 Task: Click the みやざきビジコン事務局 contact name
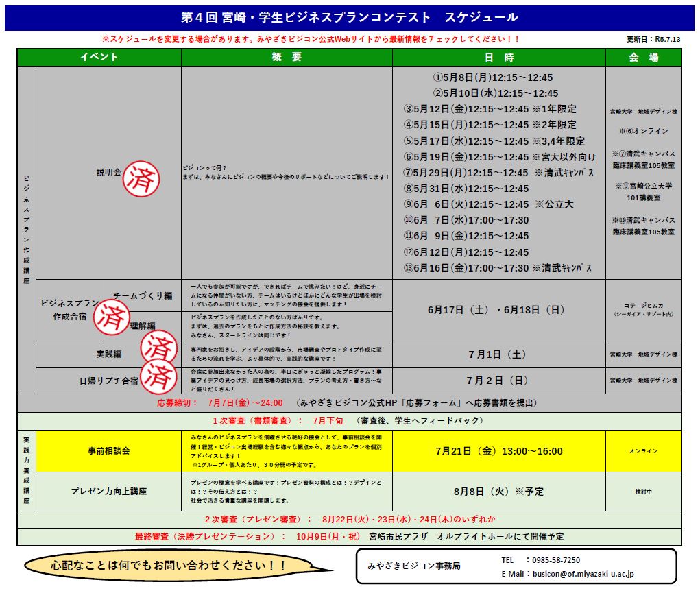pyautogui.click(x=414, y=566)
